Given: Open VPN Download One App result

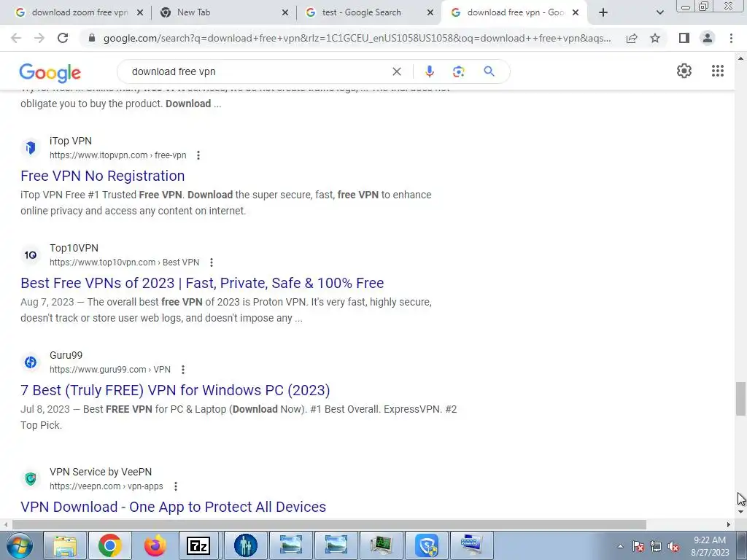Looking at the screenshot, I should [x=173, y=507].
